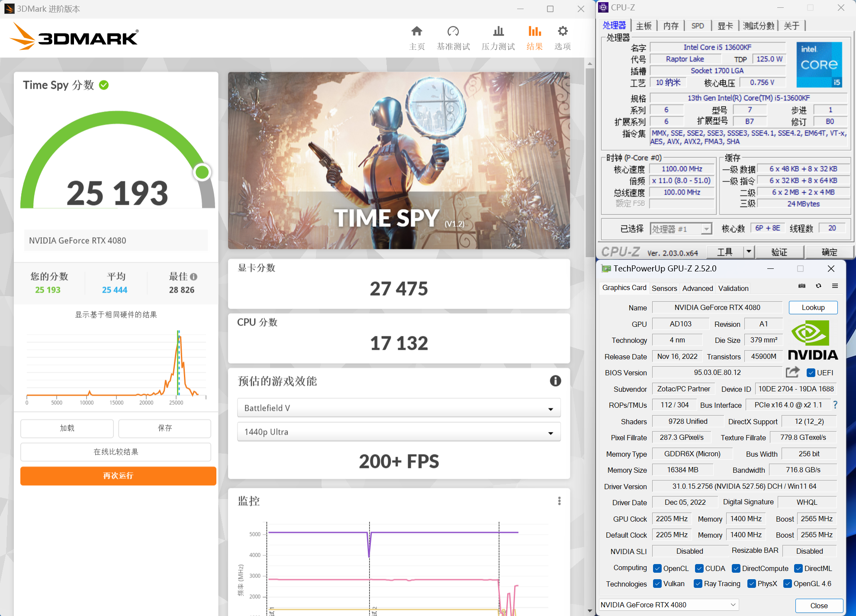This screenshot has height=616, width=856.
Task: Uncheck the UEFI checkbox
Action: 810,372
